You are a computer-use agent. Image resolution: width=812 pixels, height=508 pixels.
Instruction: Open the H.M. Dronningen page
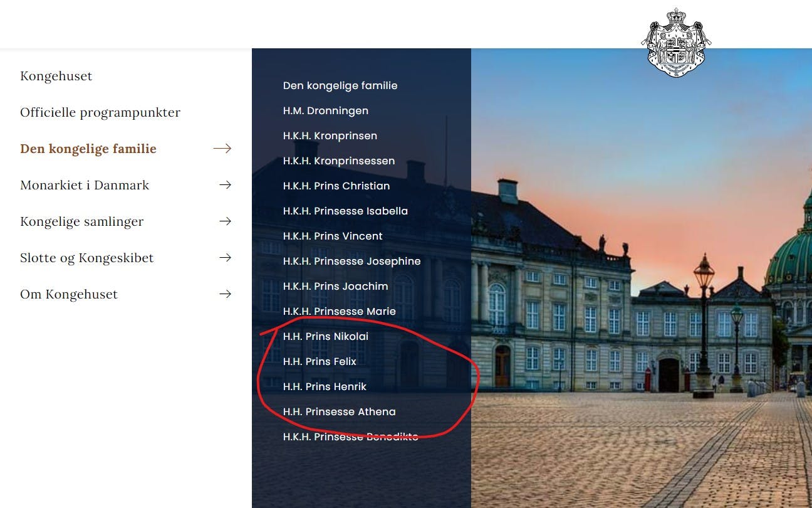(x=326, y=110)
